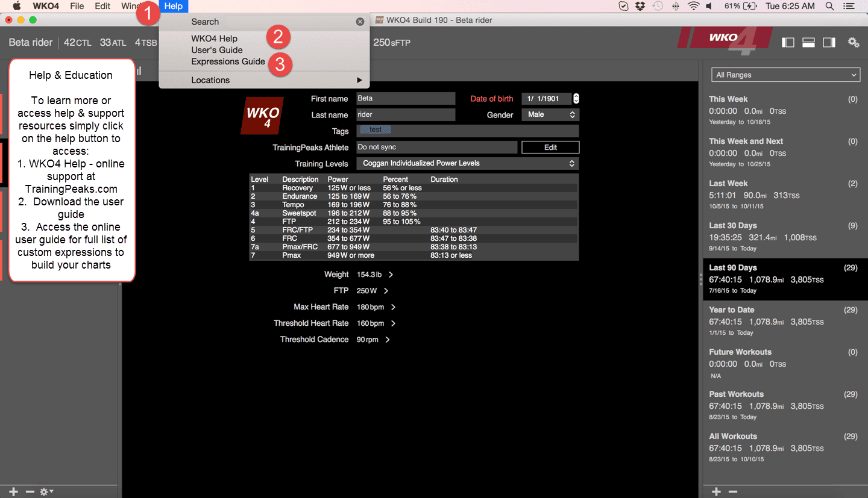Select the 'Last 90 Days' range
868x498 pixels.
click(x=785, y=279)
